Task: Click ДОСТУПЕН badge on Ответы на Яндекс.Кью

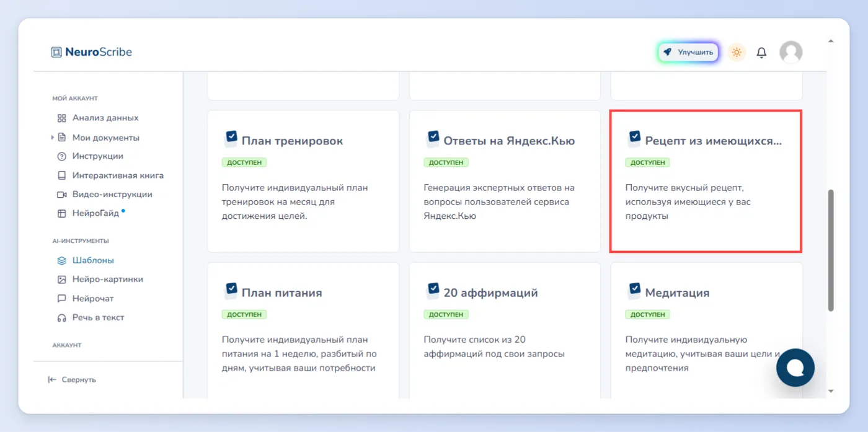Action: coord(446,162)
